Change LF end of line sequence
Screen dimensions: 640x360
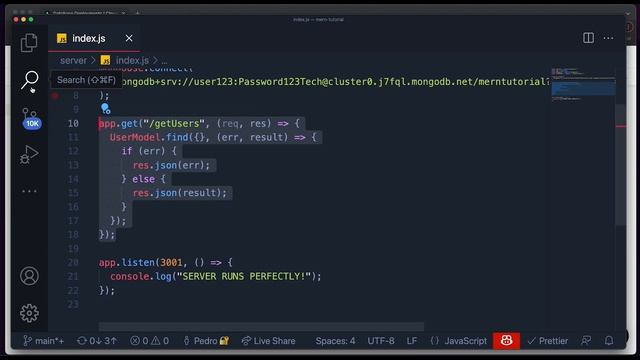point(411,340)
